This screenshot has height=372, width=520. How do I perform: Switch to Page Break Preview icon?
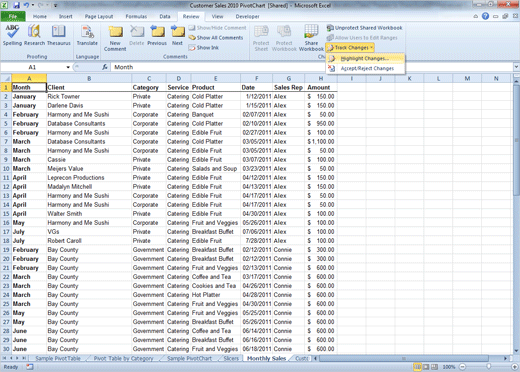point(434,367)
